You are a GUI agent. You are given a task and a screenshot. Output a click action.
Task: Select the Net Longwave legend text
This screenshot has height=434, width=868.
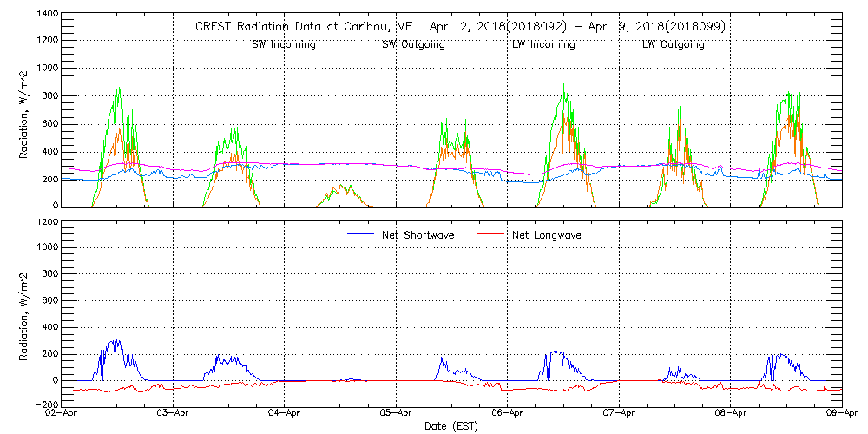(549, 234)
